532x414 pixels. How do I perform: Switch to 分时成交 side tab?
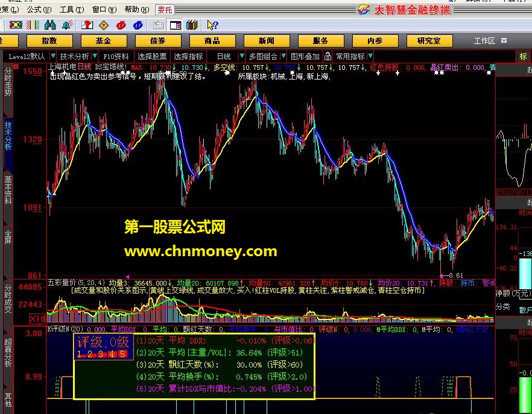pyautogui.click(x=8, y=298)
